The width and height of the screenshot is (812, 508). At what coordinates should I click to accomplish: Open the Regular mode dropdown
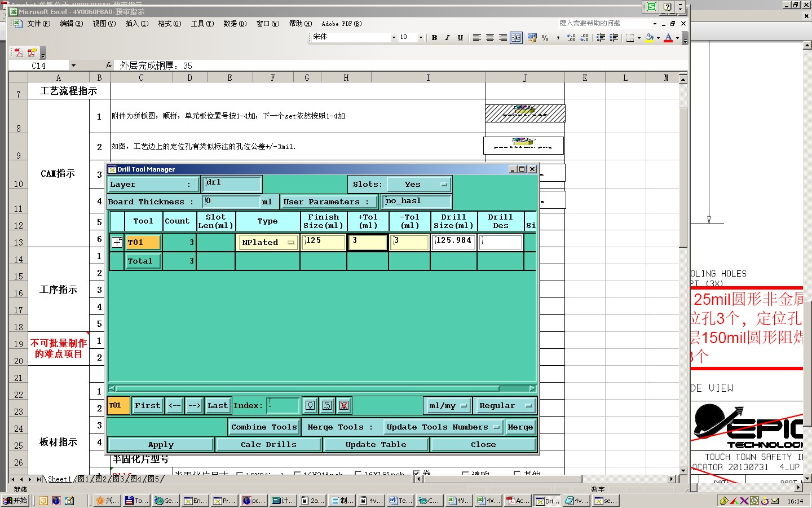click(x=505, y=405)
